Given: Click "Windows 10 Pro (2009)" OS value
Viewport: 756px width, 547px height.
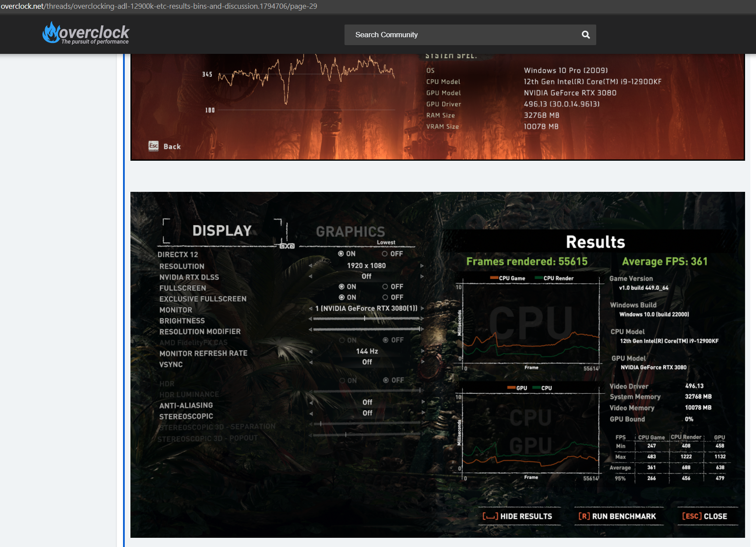Looking at the screenshot, I should click(566, 71).
